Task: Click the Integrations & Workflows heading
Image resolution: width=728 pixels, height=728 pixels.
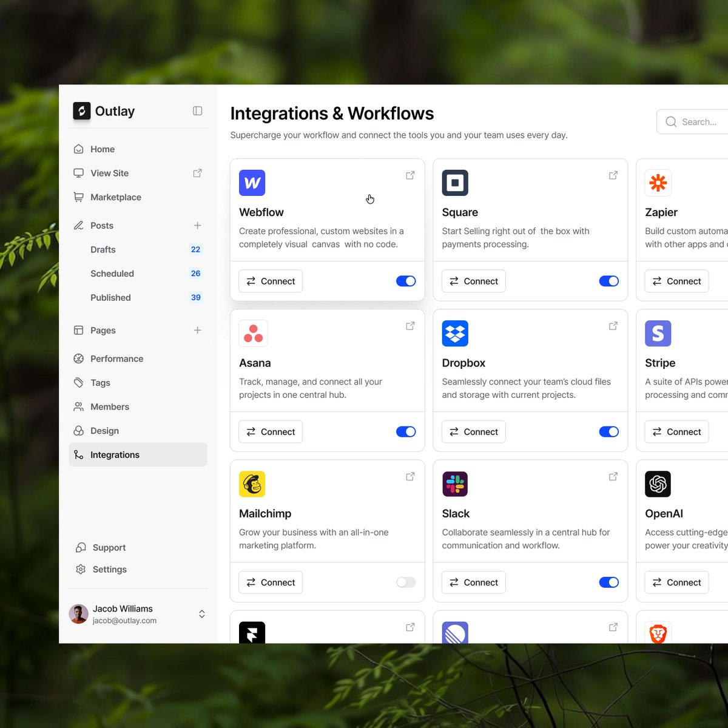Action: (x=332, y=113)
